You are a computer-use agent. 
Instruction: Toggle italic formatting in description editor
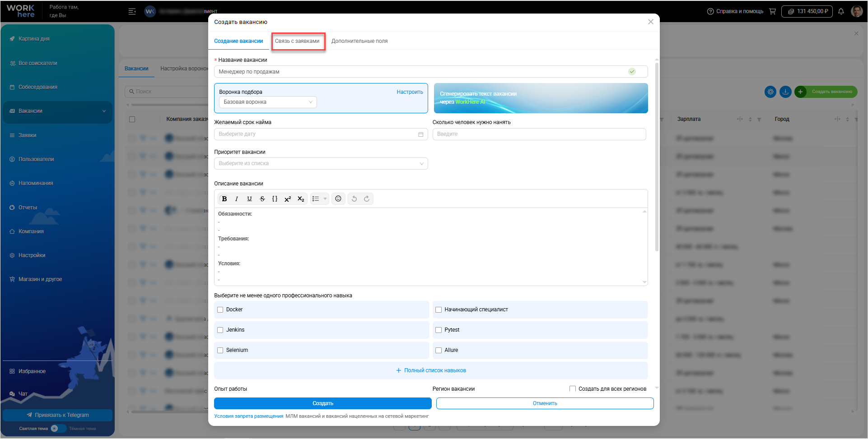[237, 199]
